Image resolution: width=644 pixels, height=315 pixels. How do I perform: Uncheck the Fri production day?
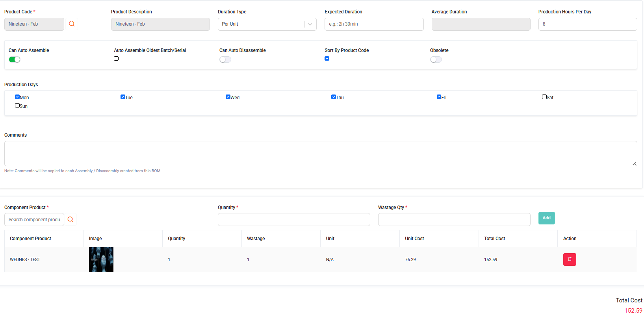tap(439, 97)
